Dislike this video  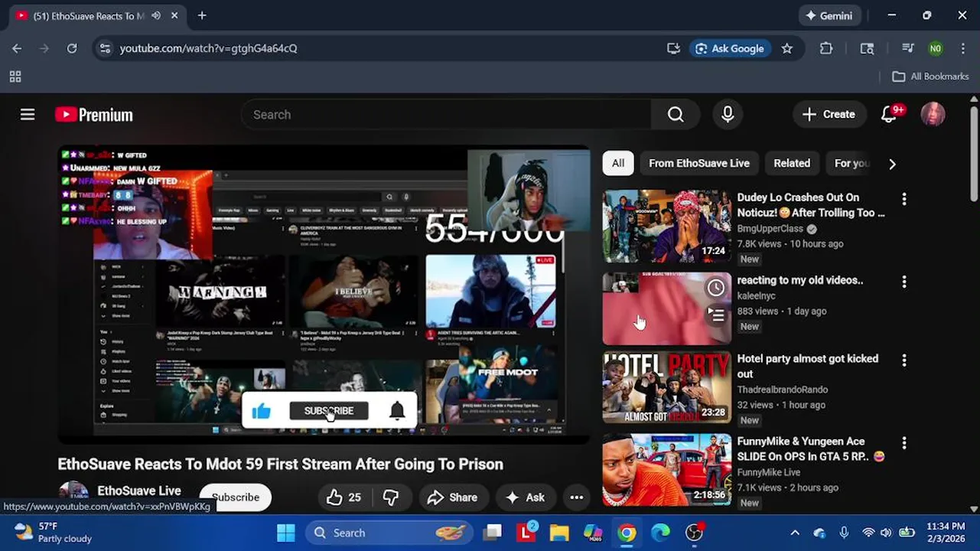click(391, 497)
